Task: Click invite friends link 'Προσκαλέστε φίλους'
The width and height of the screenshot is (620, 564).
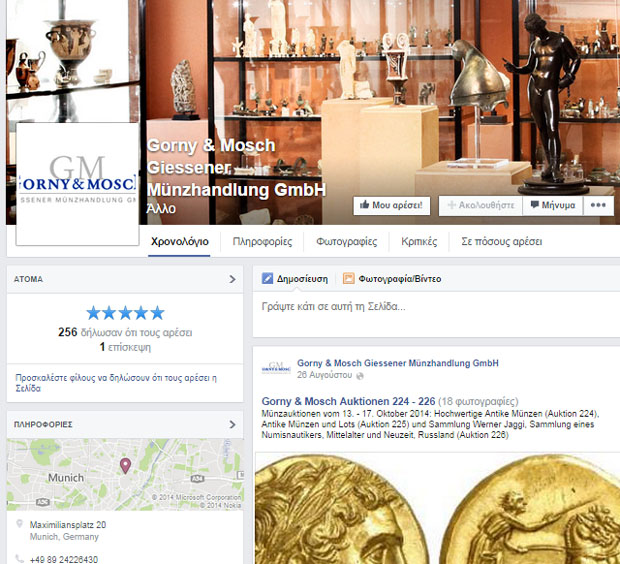Action: click(116, 383)
